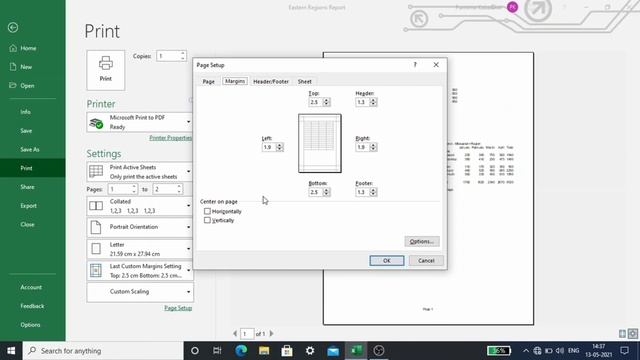640x360 pixels.
Task: Select Save As in sidebar
Action: (x=30, y=149)
